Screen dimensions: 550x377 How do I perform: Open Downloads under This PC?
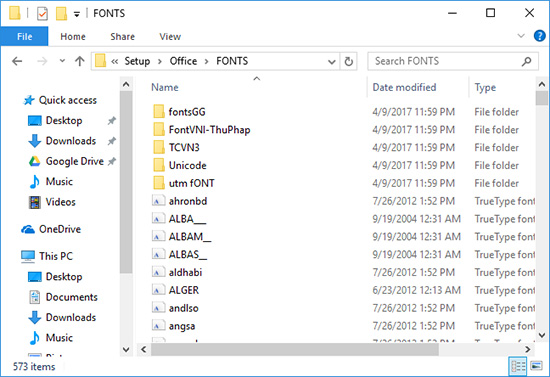[x=62, y=317]
